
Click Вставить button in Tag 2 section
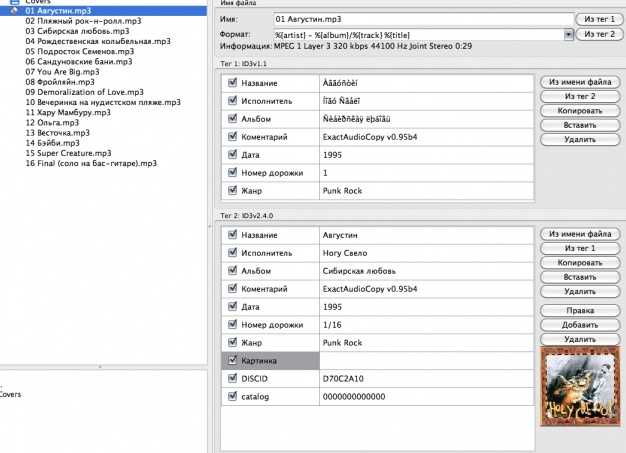tap(579, 277)
